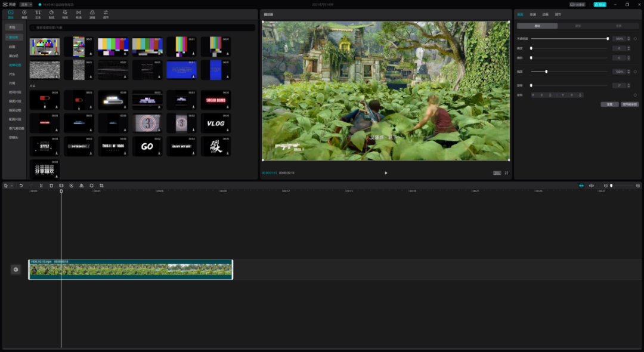Add an opacity keyframe diamond
The width and height of the screenshot is (644, 352).
[635, 39]
